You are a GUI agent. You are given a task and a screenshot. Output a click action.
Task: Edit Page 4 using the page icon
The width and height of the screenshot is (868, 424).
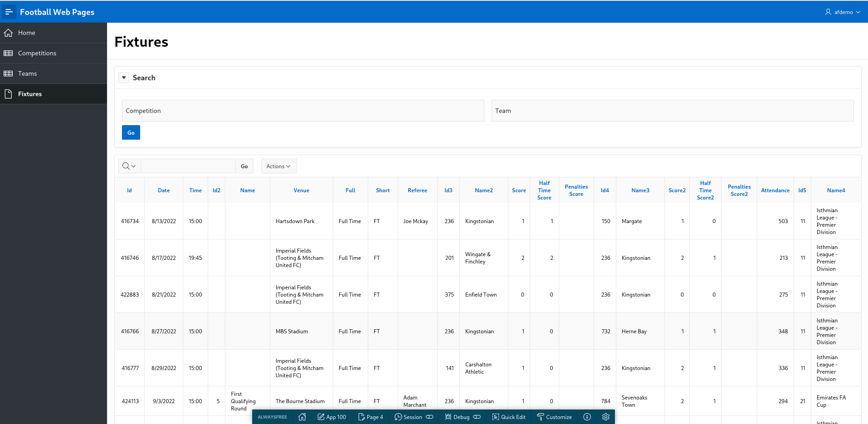[x=361, y=417]
